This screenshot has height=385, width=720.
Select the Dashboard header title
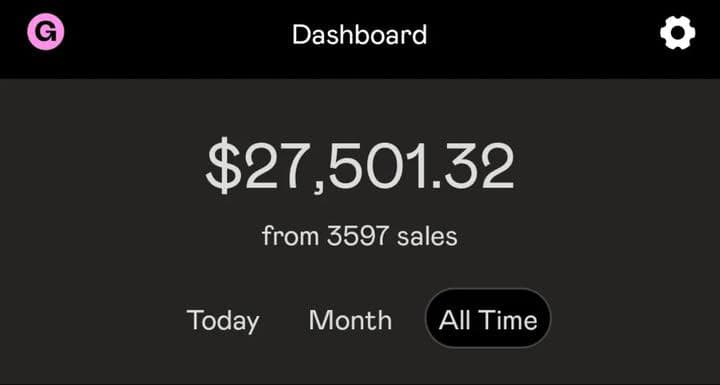click(360, 35)
